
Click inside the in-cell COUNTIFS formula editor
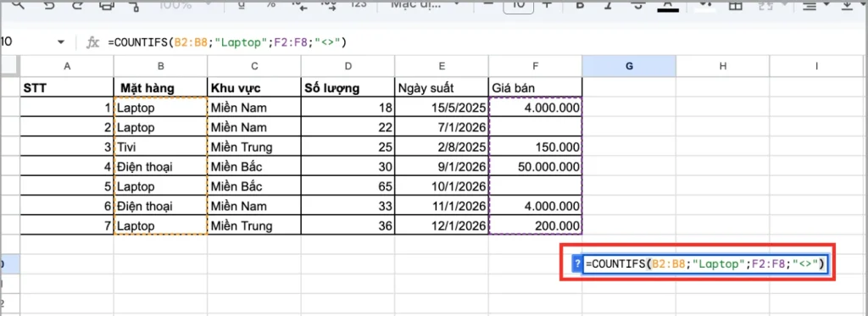(x=706, y=264)
